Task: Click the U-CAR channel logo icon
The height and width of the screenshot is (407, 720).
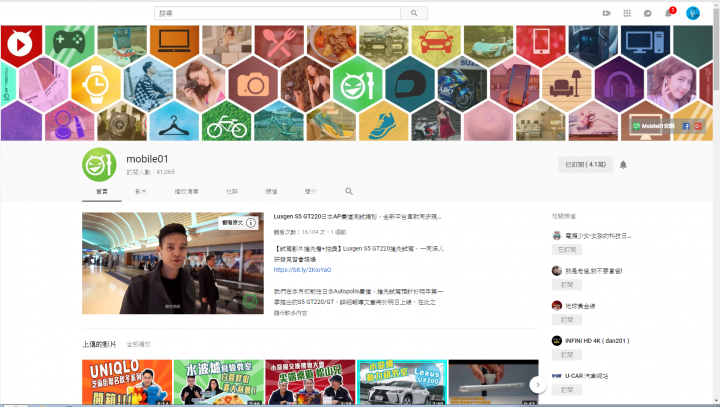Action: (557, 376)
